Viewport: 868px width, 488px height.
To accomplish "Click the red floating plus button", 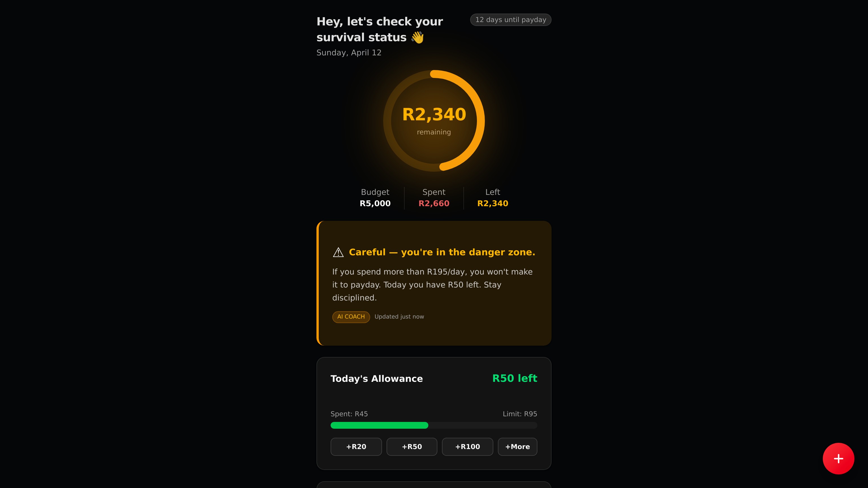I will [x=838, y=458].
